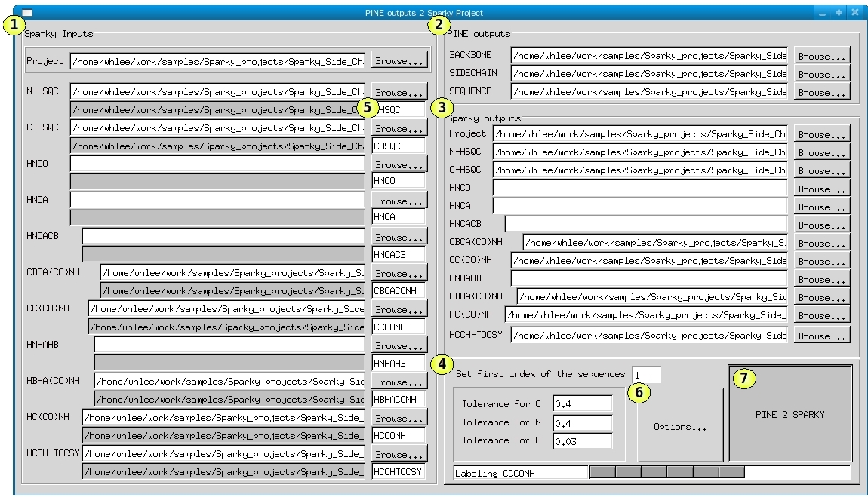The width and height of the screenshot is (868, 497).
Task: Click Browse for HNCA in Sparky Inputs
Action: click(399, 201)
